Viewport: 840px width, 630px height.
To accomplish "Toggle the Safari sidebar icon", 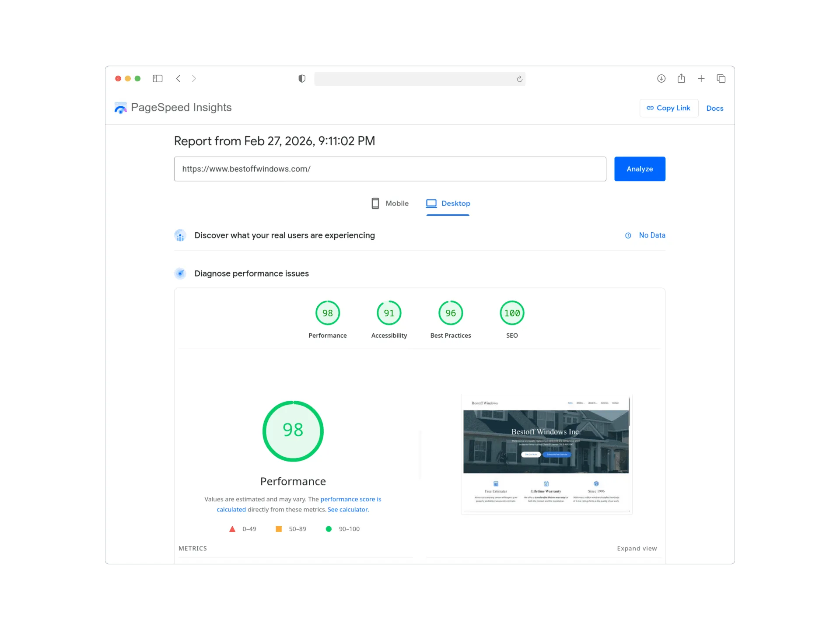I will 157,78.
